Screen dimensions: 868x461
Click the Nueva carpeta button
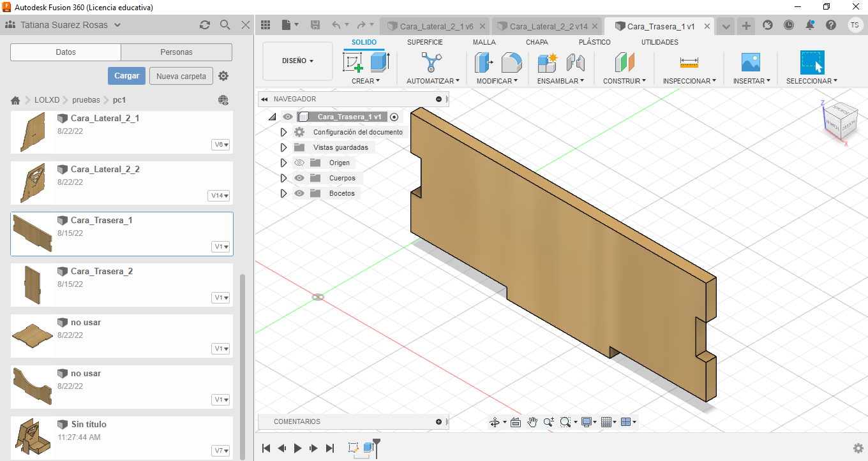181,76
